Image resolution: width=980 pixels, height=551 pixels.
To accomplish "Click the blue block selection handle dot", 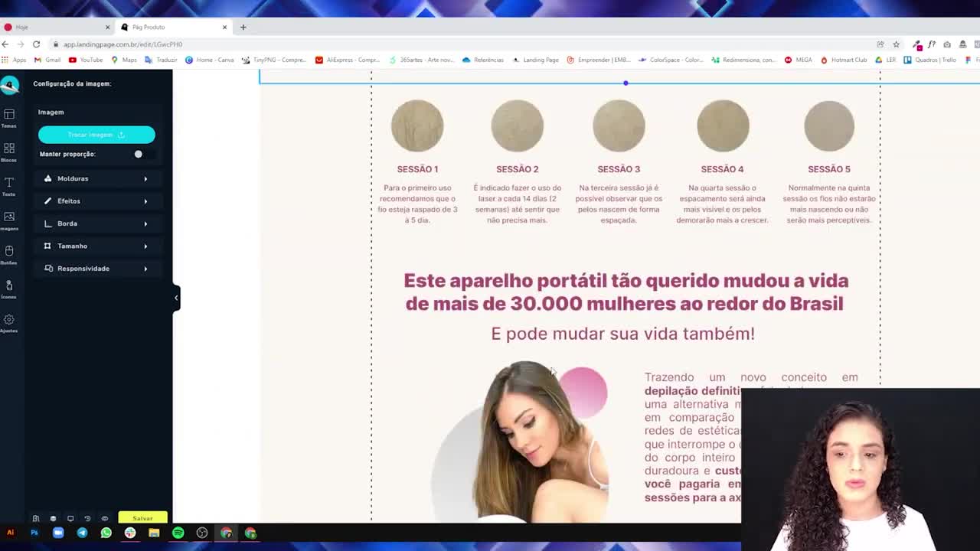I will click(626, 83).
